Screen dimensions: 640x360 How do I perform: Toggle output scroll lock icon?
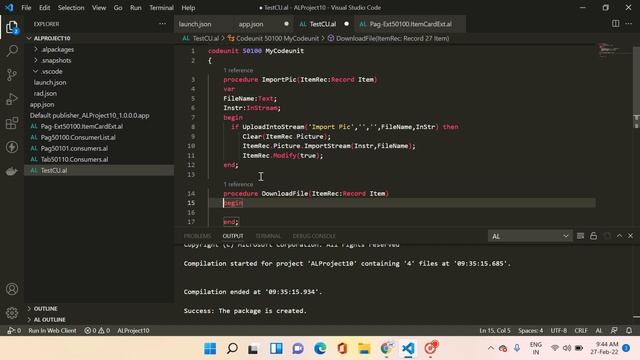click(x=593, y=236)
